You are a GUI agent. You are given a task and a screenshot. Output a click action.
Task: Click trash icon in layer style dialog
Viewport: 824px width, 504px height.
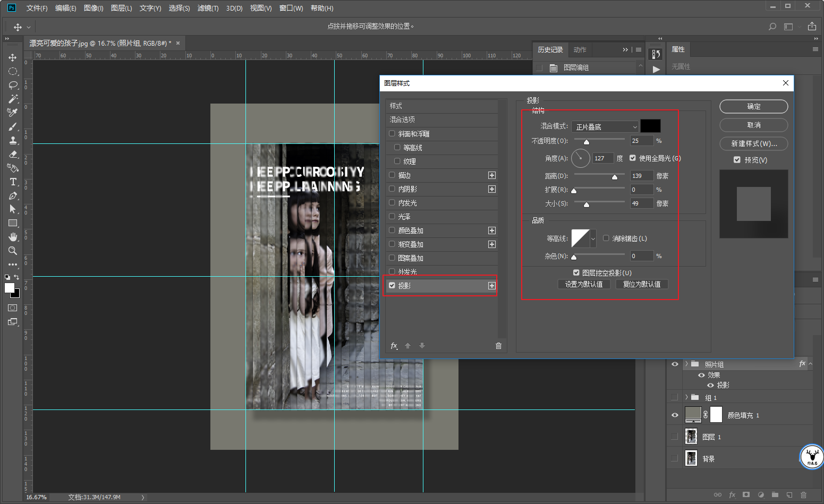point(498,346)
